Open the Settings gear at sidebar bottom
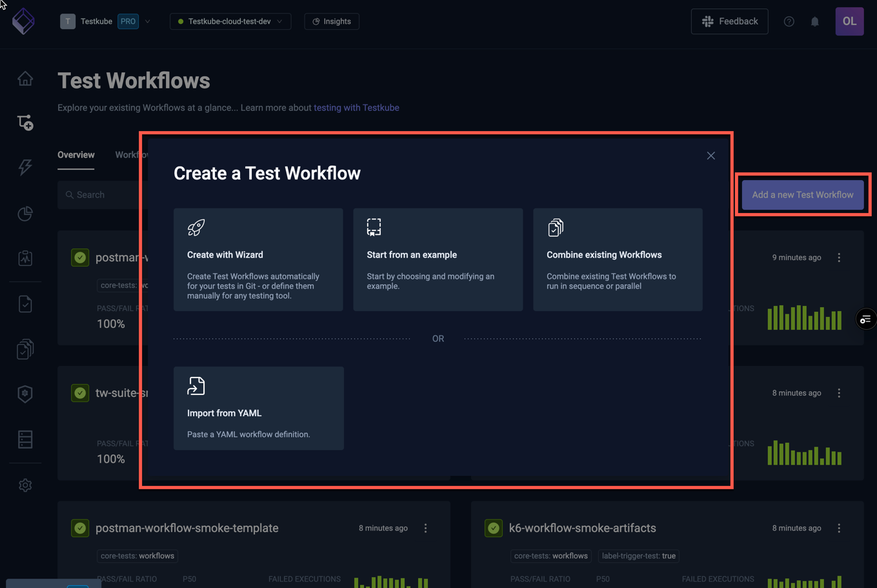Viewport: 877px width, 588px height. [25, 485]
